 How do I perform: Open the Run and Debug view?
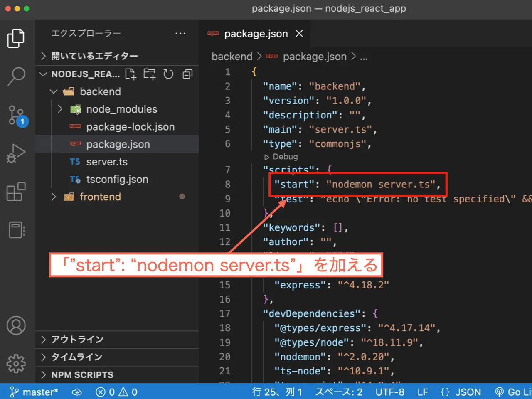(16, 153)
